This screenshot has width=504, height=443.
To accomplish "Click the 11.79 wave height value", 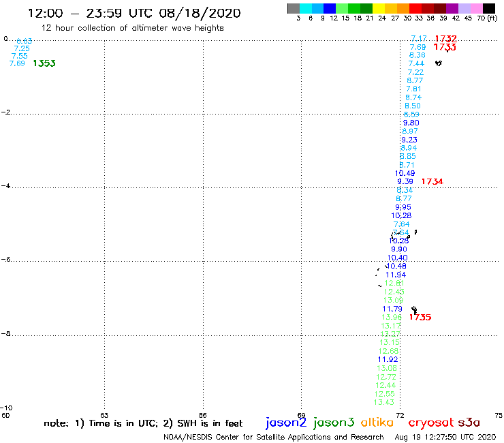I will (x=392, y=309).
